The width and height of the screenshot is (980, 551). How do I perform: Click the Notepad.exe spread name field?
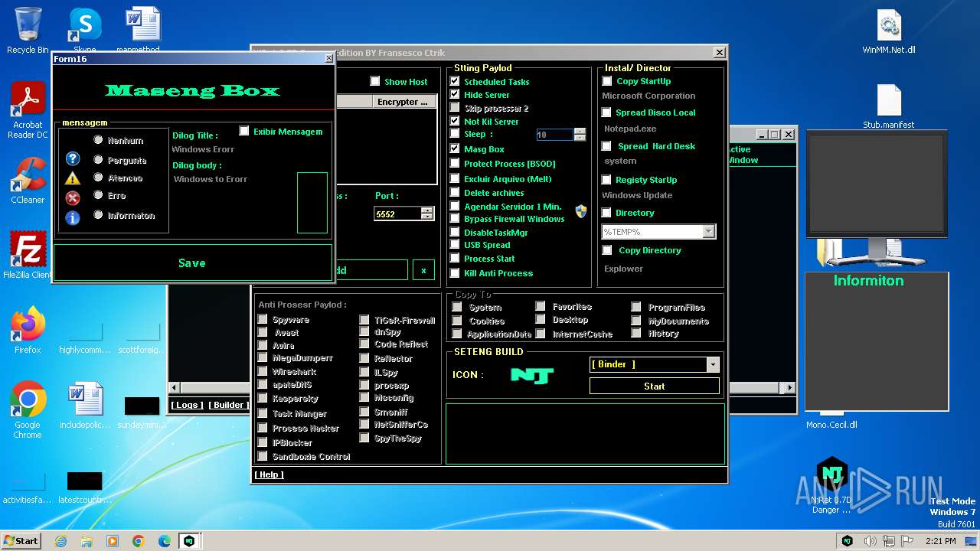click(631, 129)
